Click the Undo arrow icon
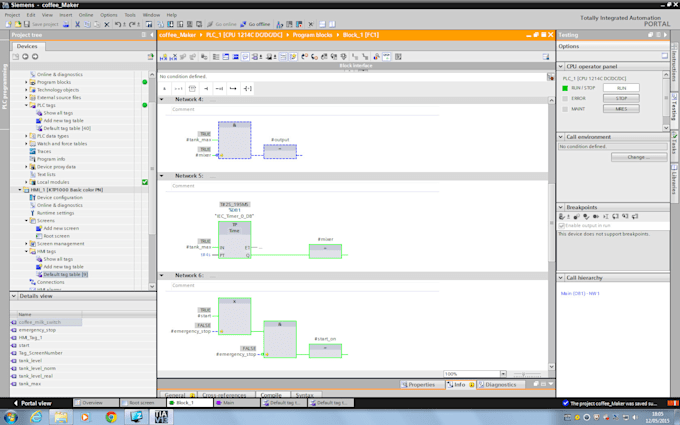 (120, 24)
